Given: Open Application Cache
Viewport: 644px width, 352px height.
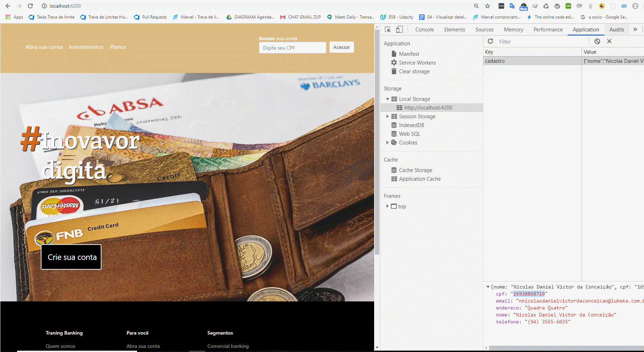Looking at the screenshot, I should pos(420,179).
